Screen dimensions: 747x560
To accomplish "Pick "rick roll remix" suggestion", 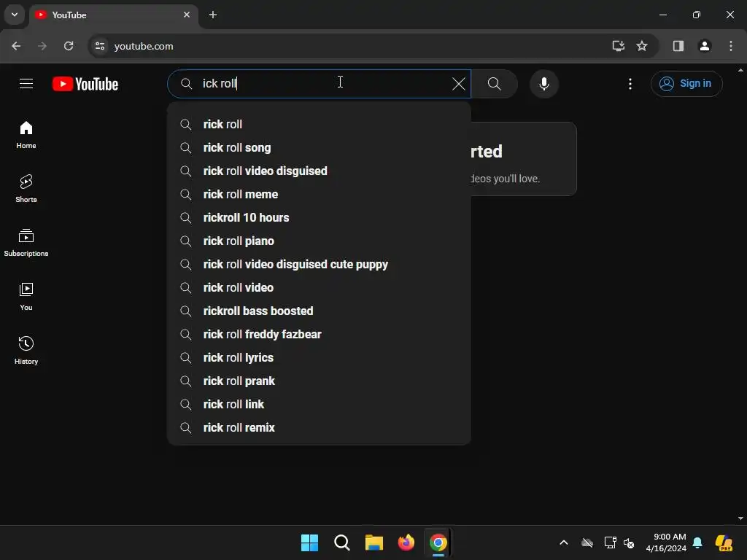I will (319, 427).
